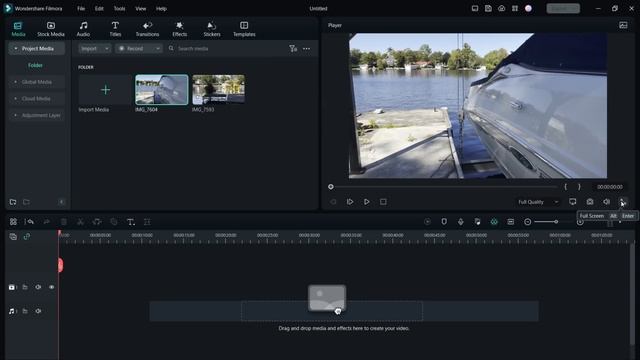Image resolution: width=640 pixels, height=360 pixels.
Task: Open the timeline layout grid icon
Action: [13, 222]
